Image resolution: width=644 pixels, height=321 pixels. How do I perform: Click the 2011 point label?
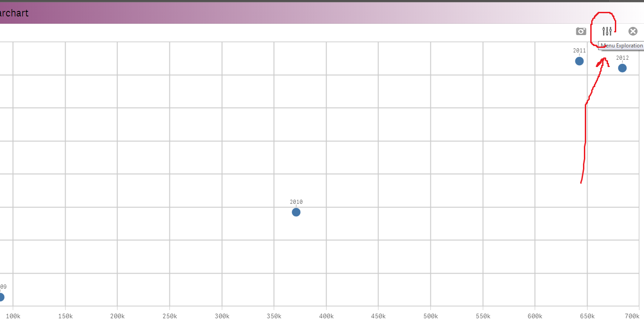pyautogui.click(x=579, y=51)
